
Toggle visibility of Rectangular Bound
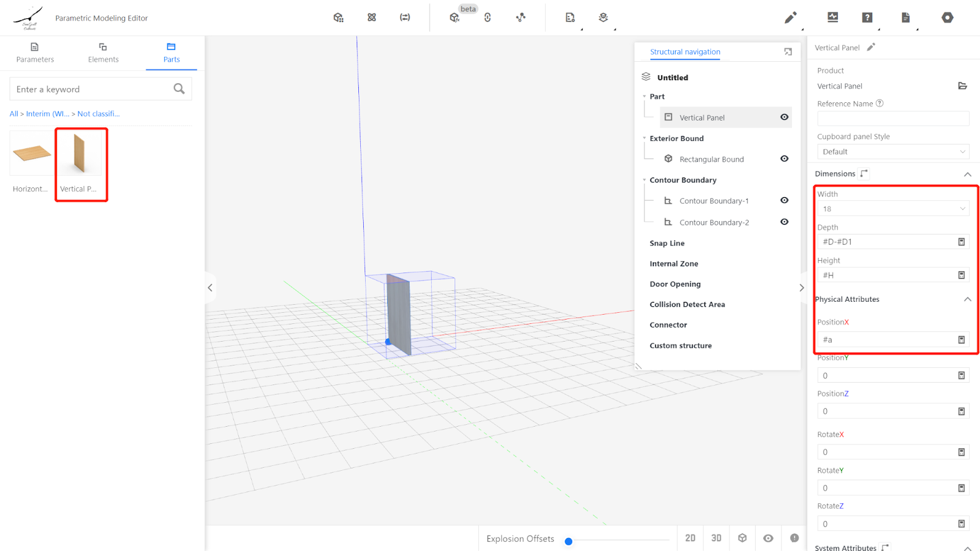(784, 159)
